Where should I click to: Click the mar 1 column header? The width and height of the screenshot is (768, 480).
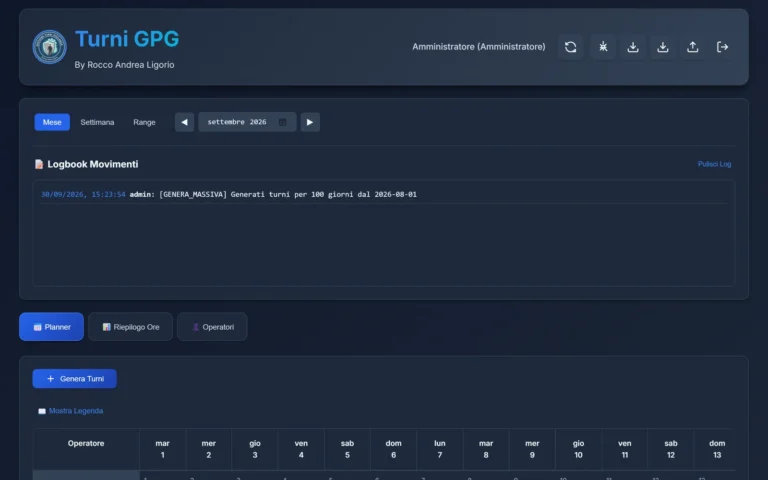tap(163, 449)
